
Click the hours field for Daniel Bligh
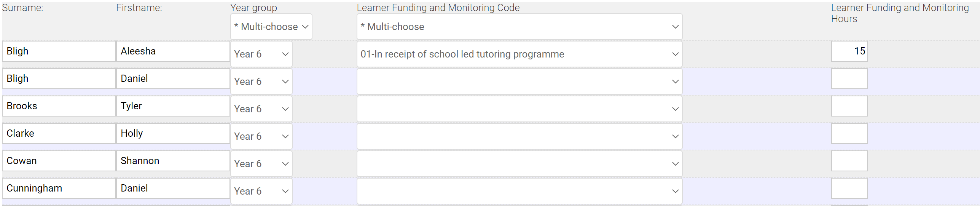click(849, 78)
